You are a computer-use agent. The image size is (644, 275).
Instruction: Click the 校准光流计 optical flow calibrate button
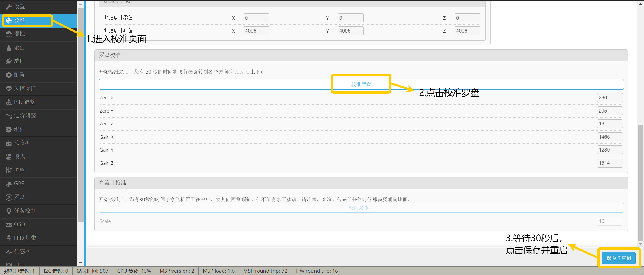point(361,208)
